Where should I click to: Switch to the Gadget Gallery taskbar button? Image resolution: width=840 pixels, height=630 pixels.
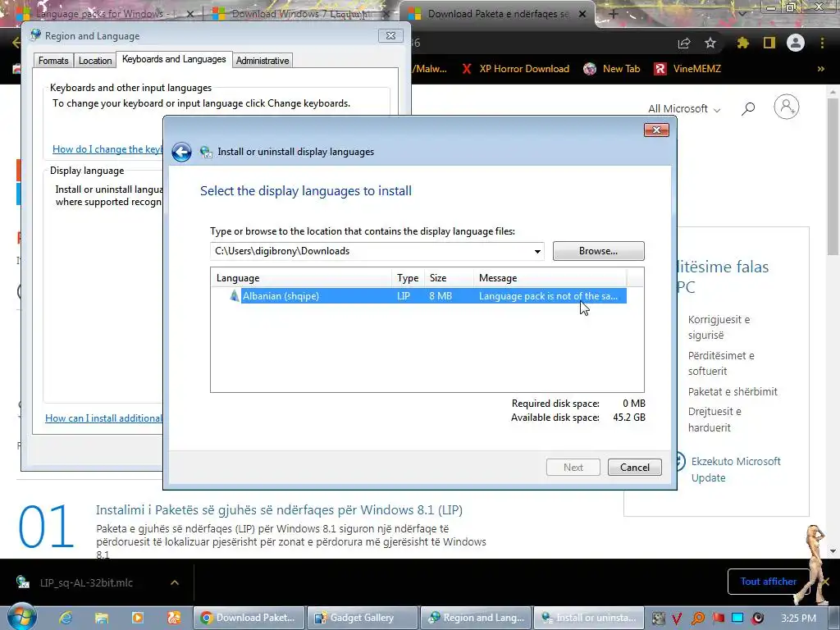point(362,618)
